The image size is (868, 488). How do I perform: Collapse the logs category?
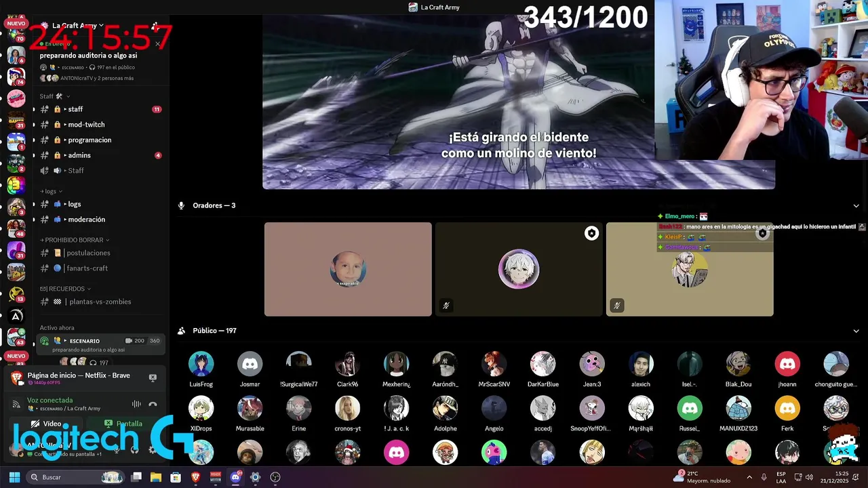click(52, 191)
